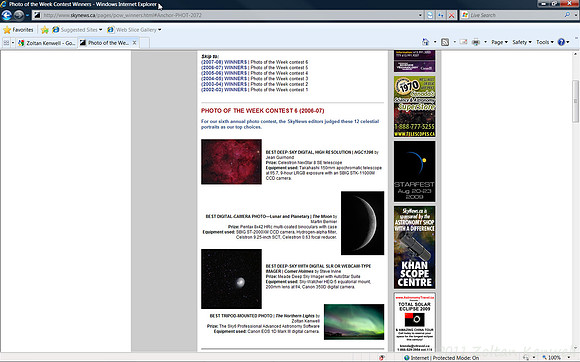Click the RSS Feeds icon
This screenshot has width=580, height=362.
coord(445,42)
